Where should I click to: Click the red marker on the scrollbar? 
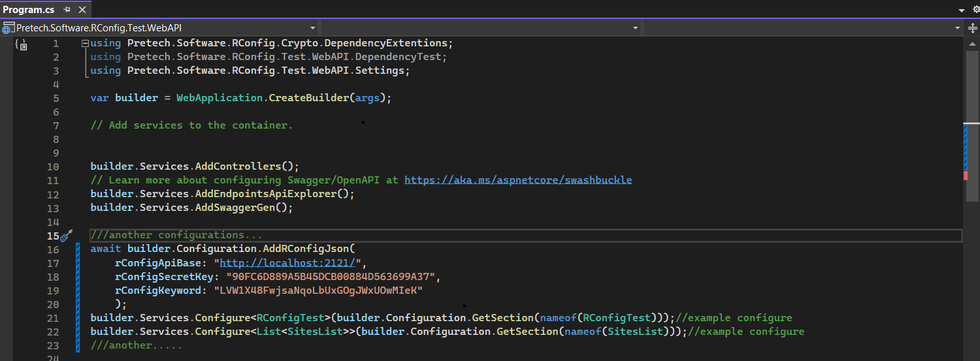(x=966, y=175)
